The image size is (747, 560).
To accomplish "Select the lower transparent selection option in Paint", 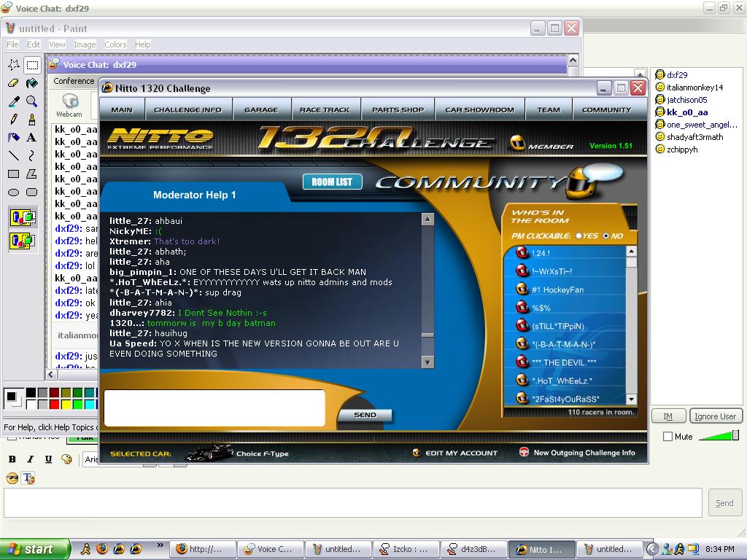I will (x=23, y=240).
